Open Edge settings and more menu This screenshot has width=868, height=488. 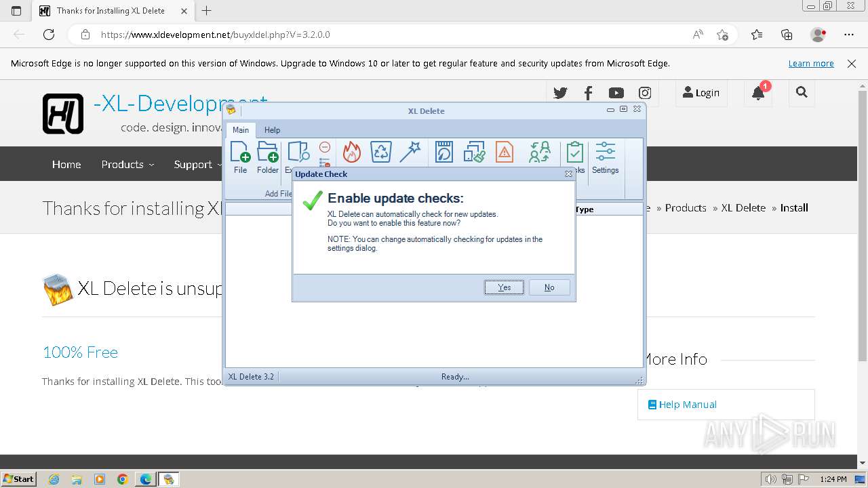coord(849,35)
